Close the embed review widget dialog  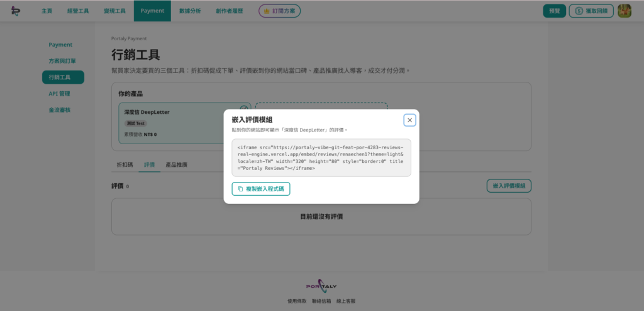coord(409,120)
